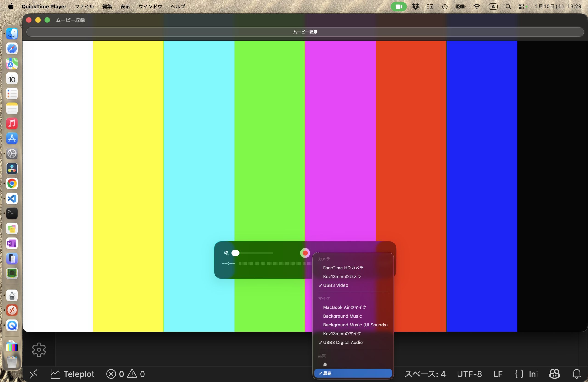Open settings gear in activity bar
Image resolution: width=588 pixels, height=382 pixels.
(39, 349)
